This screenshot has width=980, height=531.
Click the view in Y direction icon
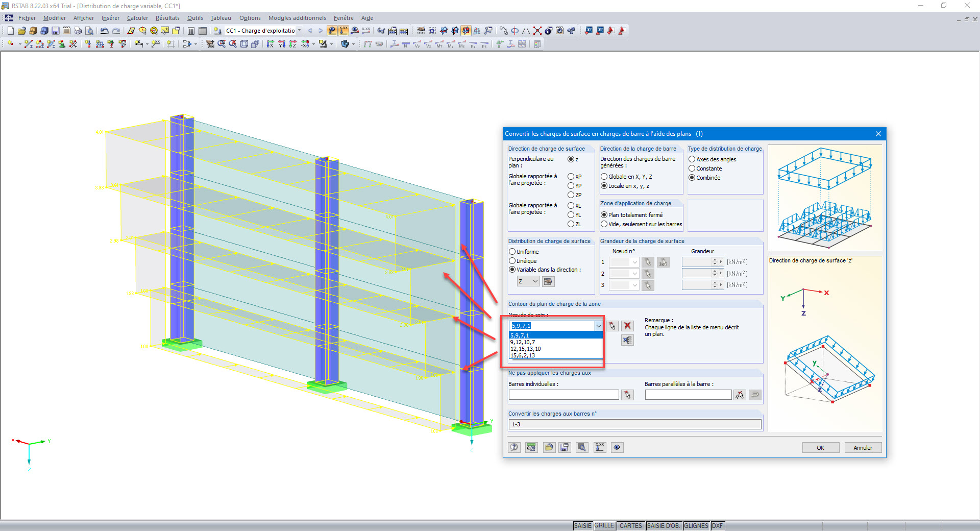tap(282, 44)
